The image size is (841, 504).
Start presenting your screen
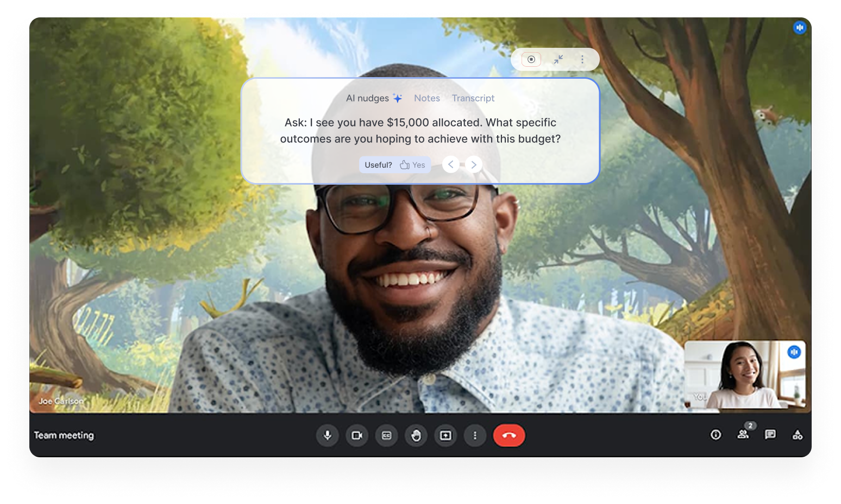pyautogui.click(x=445, y=436)
